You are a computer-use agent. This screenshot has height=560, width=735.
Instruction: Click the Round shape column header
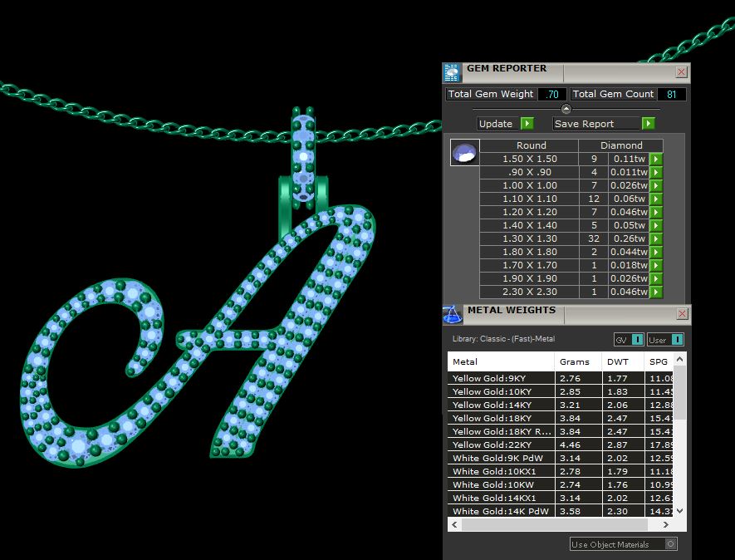(x=531, y=145)
